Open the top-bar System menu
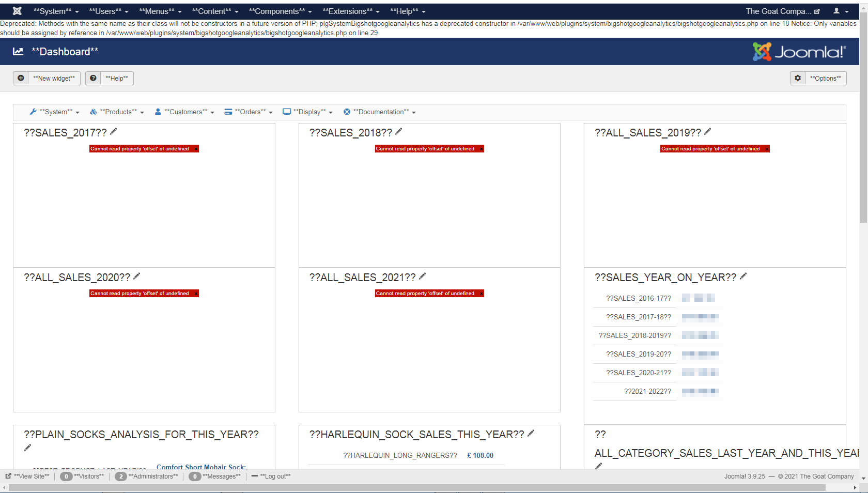Viewport: 868px width, 493px height. pos(56,11)
